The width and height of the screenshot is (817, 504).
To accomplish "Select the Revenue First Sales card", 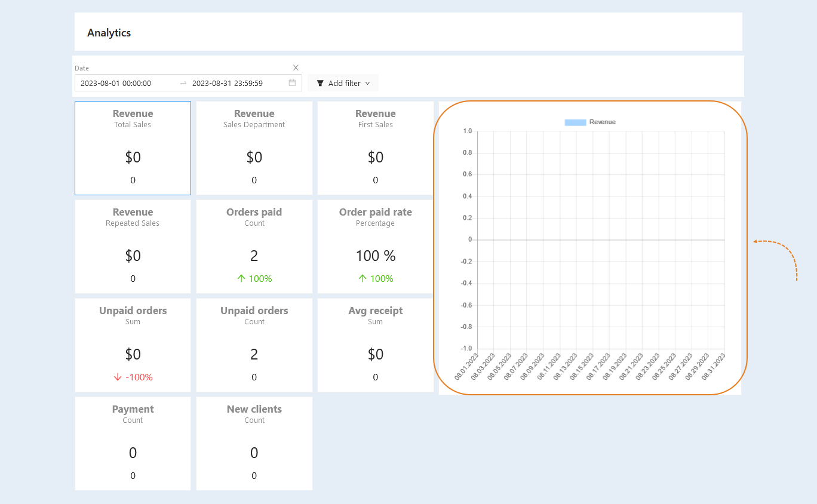I will pos(376,148).
